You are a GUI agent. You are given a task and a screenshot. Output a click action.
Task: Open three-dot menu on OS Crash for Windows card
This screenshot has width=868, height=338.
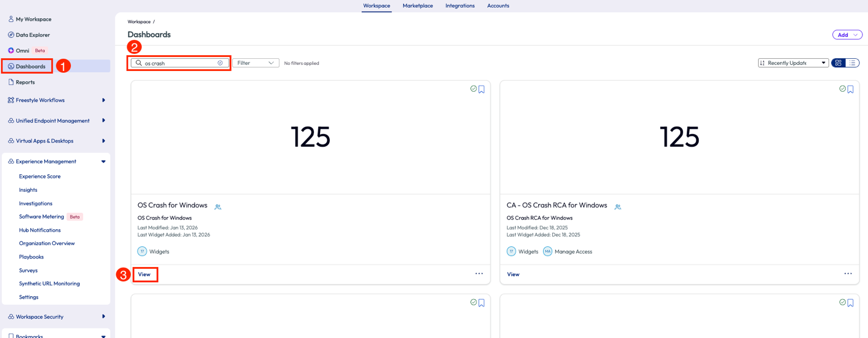(479, 274)
